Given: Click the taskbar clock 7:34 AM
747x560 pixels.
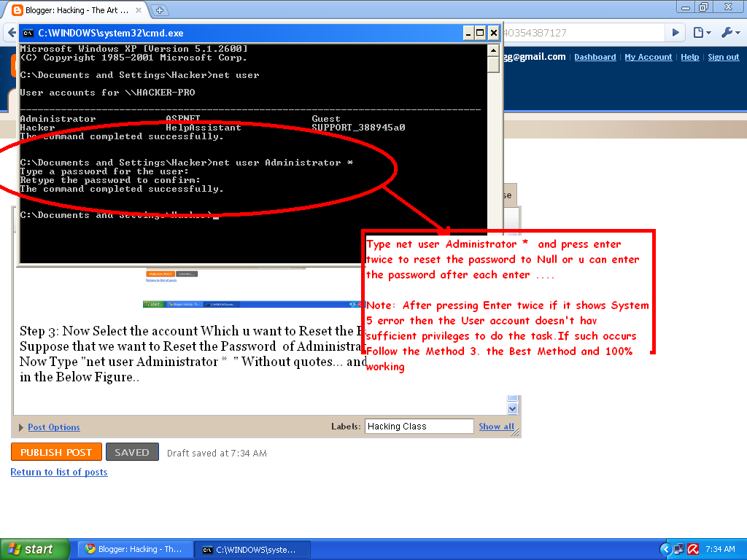Looking at the screenshot, I should (x=720, y=549).
